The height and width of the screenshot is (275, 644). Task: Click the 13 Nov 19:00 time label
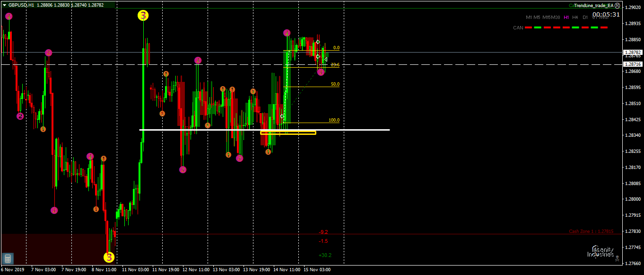(x=257, y=270)
